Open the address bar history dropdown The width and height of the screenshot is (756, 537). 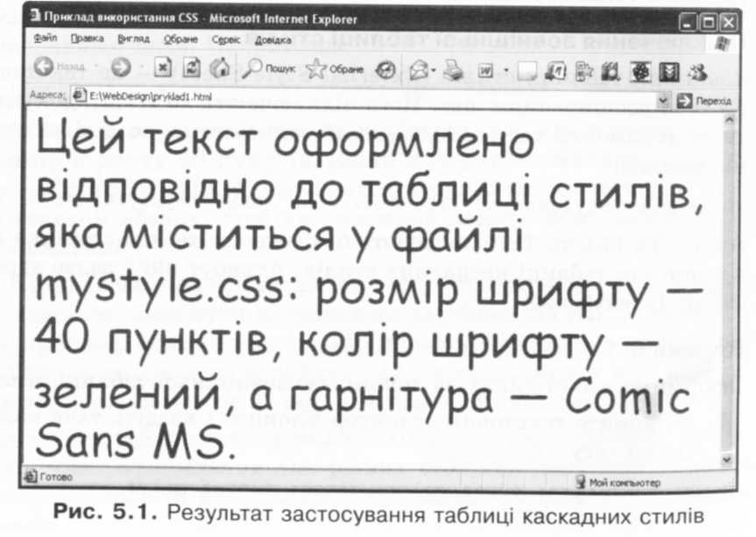pyautogui.click(x=663, y=101)
